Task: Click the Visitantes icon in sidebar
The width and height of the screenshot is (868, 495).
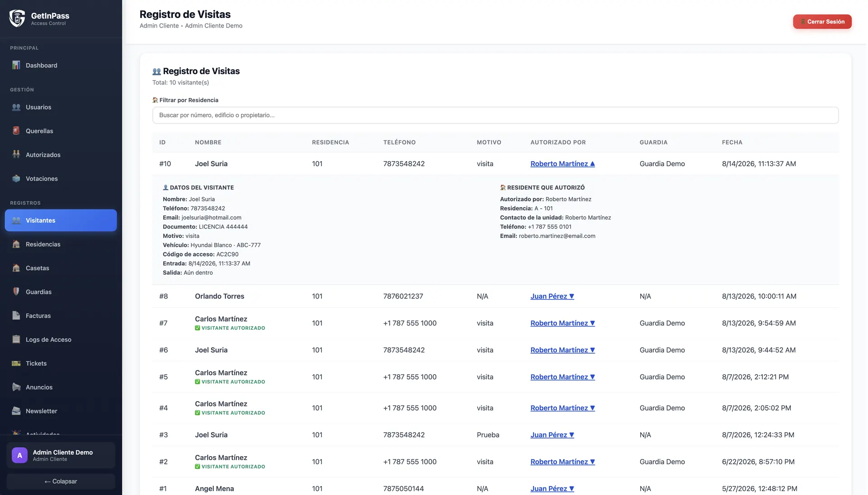Action: coord(16,220)
